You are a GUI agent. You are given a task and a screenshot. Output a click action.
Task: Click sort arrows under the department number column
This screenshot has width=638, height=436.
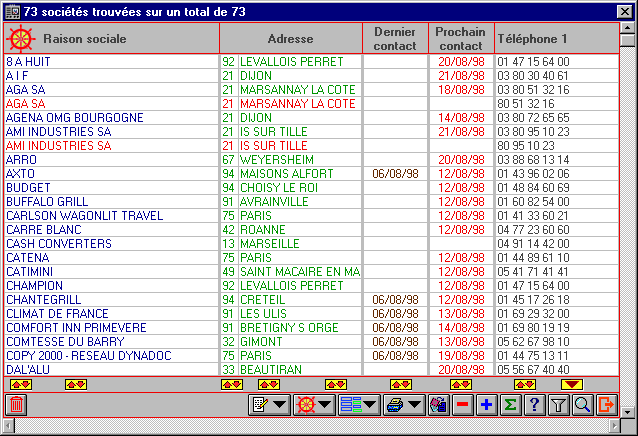point(232,384)
